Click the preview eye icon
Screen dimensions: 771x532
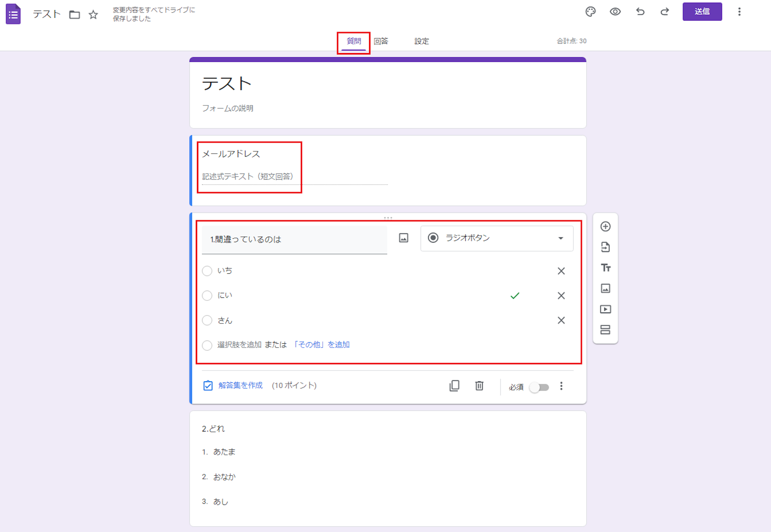coord(615,12)
